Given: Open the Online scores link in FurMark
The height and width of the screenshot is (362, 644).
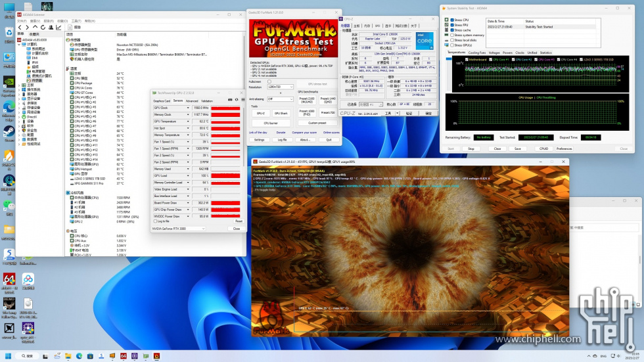Looking at the screenshot, I should [331, 133].
